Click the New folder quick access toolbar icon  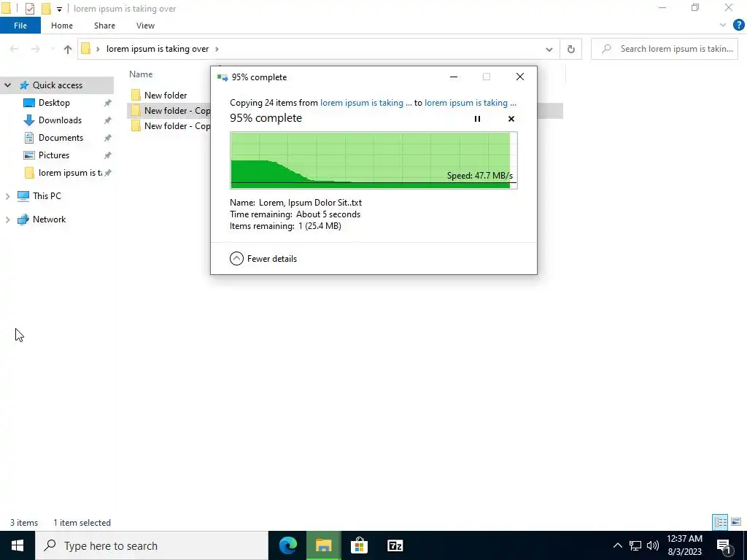(46, 9)
